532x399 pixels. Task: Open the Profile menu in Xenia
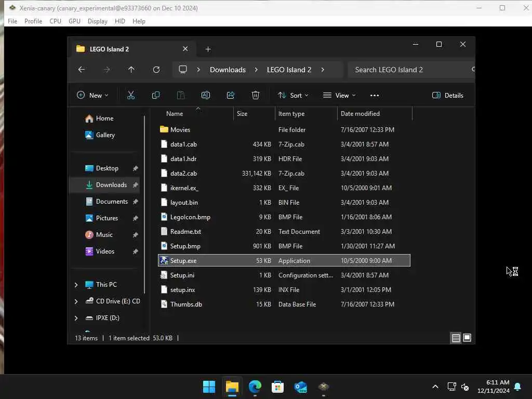tap(33, 21)
